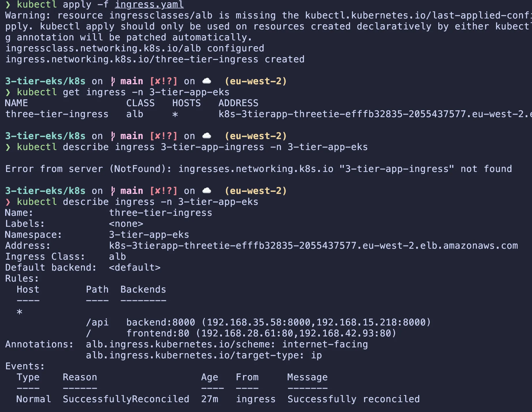Click the cloud icon above the get ingress command
532x412 pixels.
pos(207,81)
